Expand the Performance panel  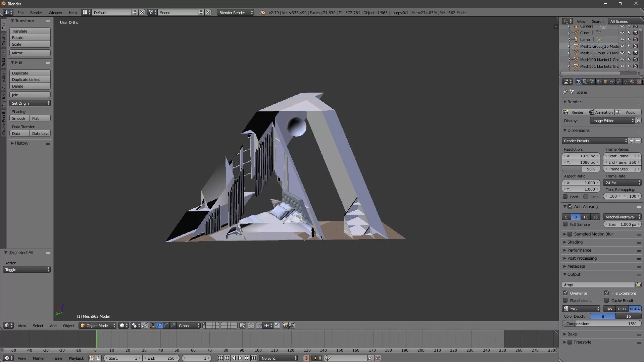coord(579,250)
